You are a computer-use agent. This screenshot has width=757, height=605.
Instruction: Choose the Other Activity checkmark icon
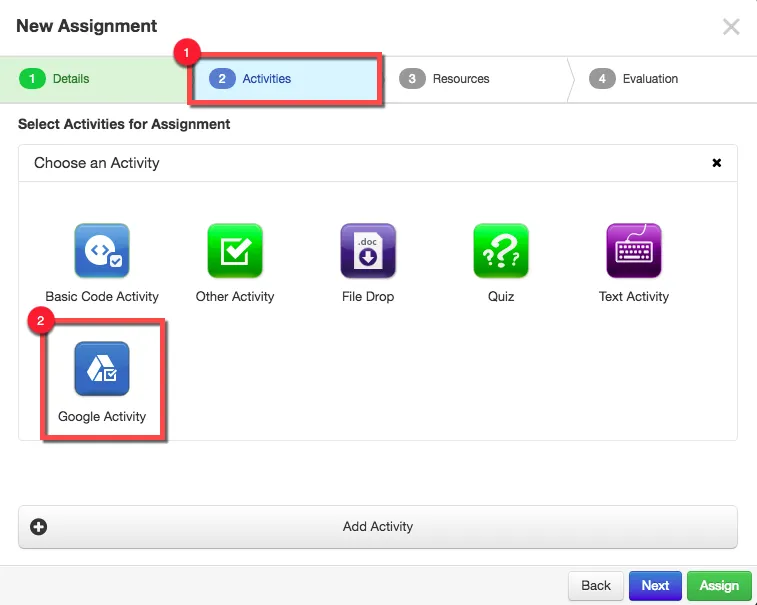235,250
